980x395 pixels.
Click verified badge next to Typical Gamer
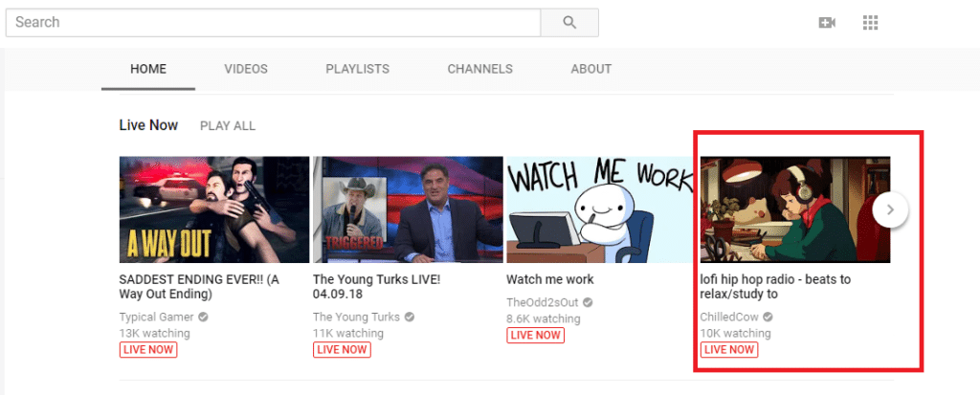pos(203,317)
